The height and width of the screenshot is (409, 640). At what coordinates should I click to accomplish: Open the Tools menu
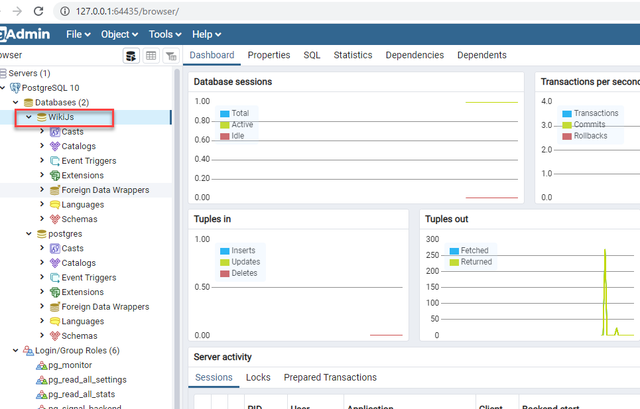coord(165,34)
